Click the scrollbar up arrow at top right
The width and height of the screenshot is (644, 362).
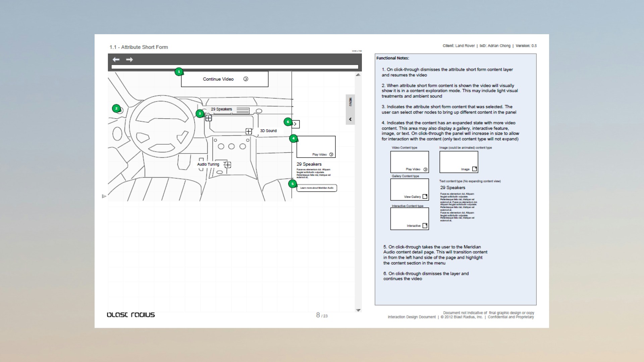point(358,75)
